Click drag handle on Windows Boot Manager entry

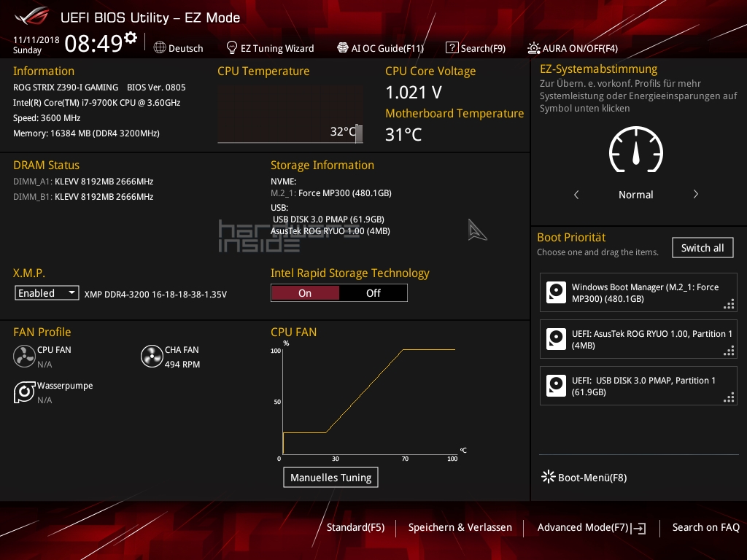[x=729, y=304]
